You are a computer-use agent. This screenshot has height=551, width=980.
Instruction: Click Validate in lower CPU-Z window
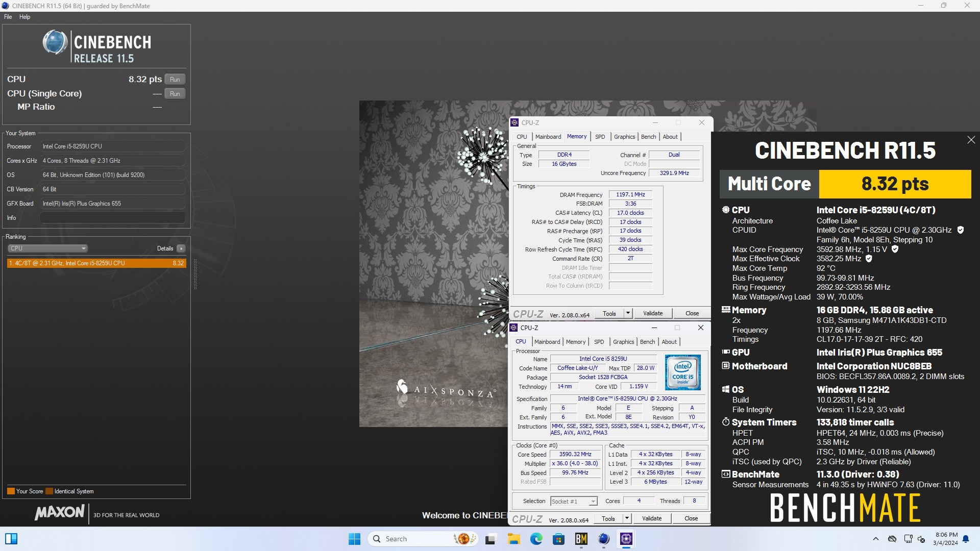[652, 519]
